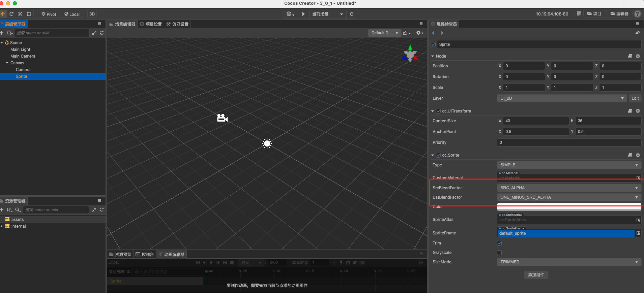Viewport: 644px width, 293px height.
Task: Select the Scale gizmo tool
Action: click(x=20, y=14)
